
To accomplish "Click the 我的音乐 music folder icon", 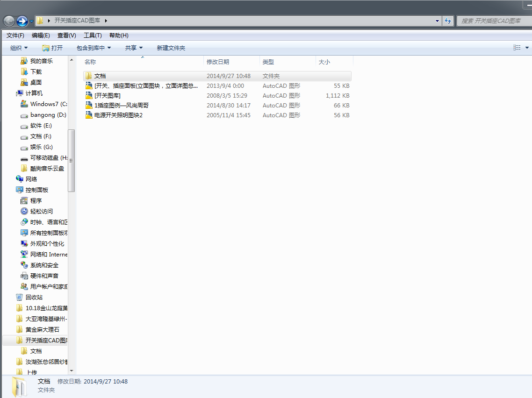I will coord(24,61).
